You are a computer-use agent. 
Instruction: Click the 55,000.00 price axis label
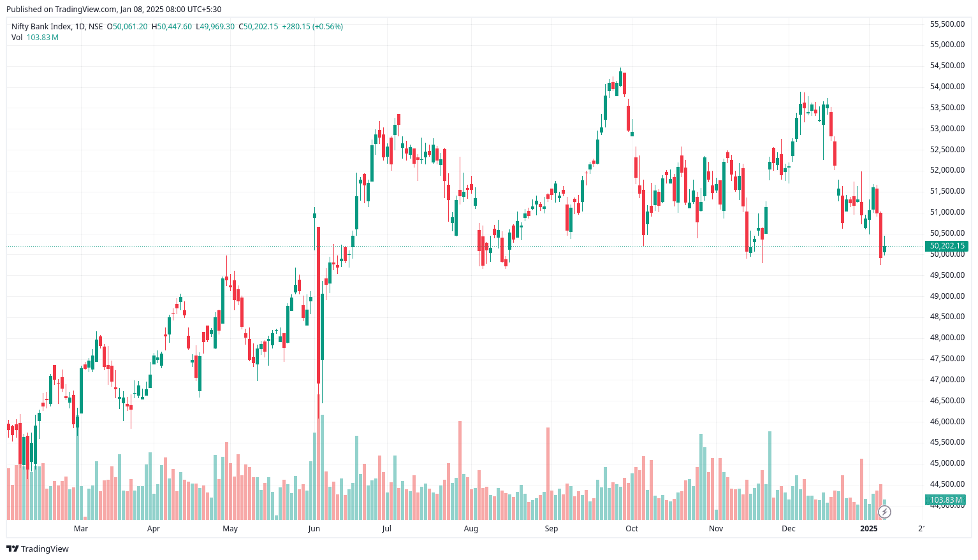coord(947,45)
